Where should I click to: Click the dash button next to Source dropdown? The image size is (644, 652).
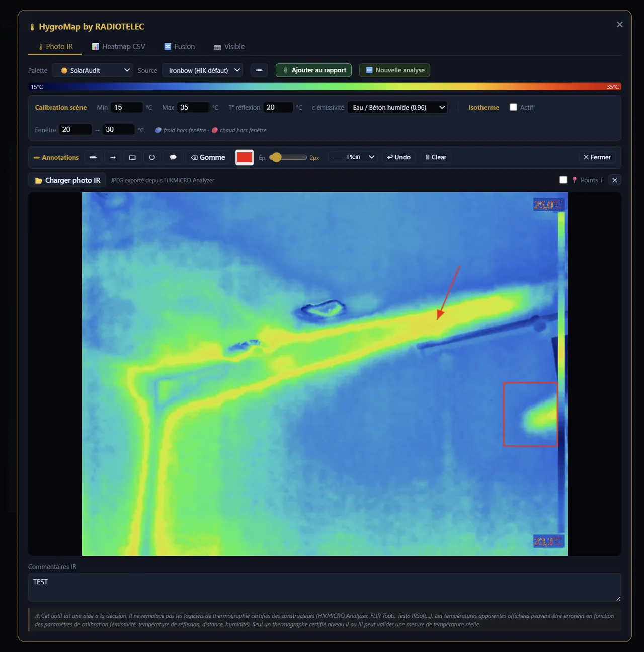(x=259, y=70)
